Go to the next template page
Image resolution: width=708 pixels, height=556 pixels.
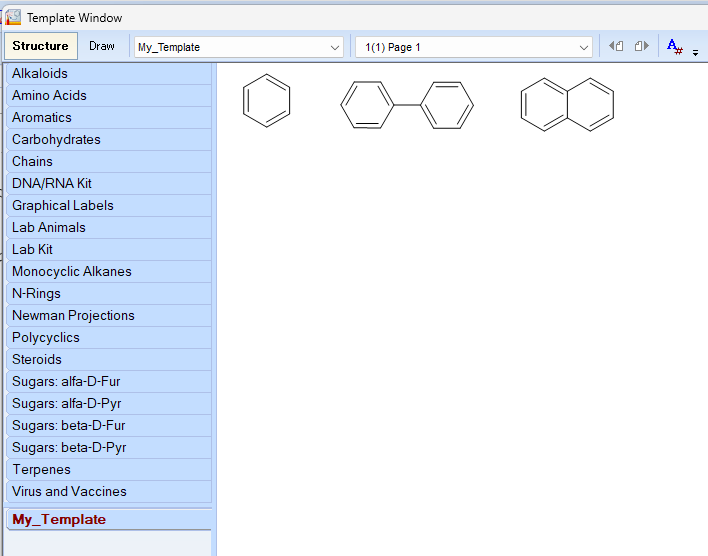click(x=642, y=46)
